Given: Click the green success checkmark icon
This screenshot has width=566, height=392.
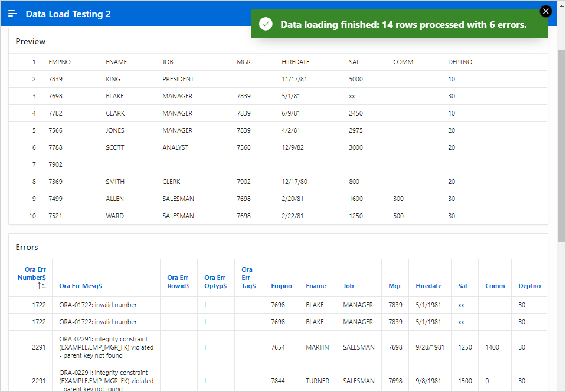Looking at the screenshot, I should pyautogui.click(x=266, y=24).
